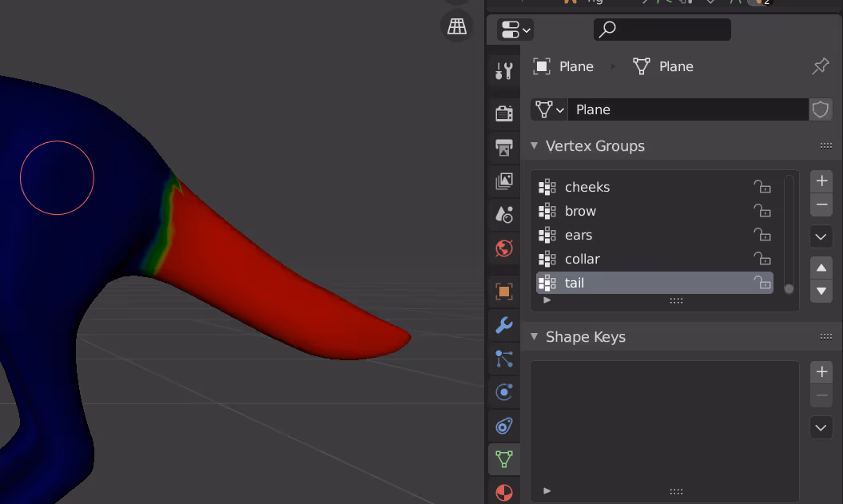Click Shape Keys panel drag grip
This screenshot has width=843, height=504.
[x=826, y=336]
